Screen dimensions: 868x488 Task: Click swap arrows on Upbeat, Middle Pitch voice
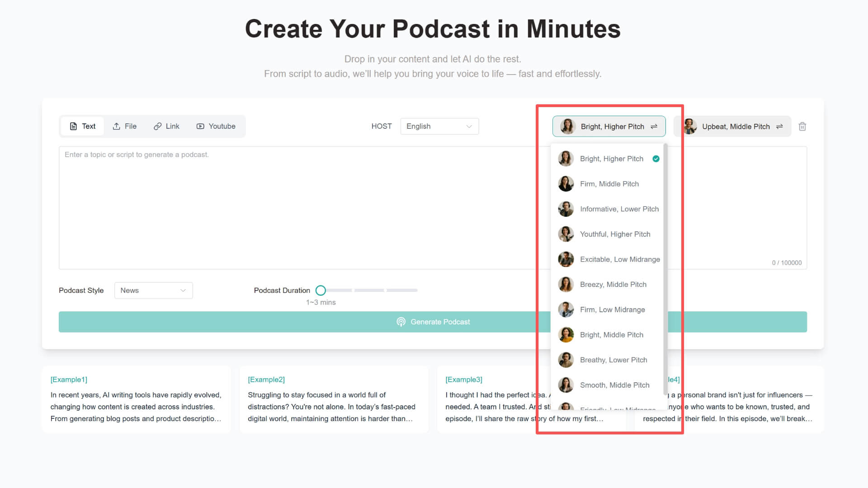coord(779,127)
